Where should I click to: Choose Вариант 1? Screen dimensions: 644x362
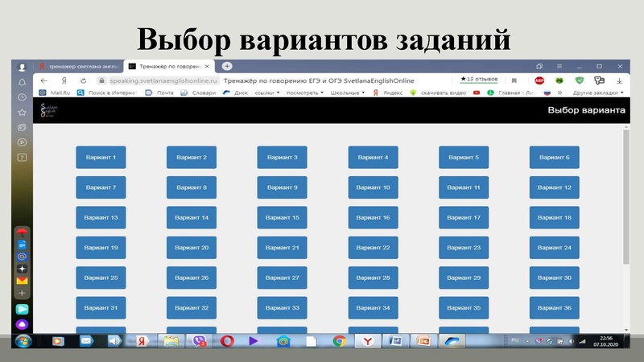(101, 157)
